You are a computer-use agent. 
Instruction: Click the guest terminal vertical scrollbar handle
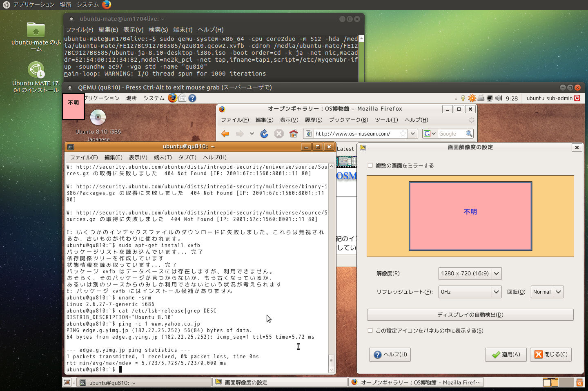[331, 361]
